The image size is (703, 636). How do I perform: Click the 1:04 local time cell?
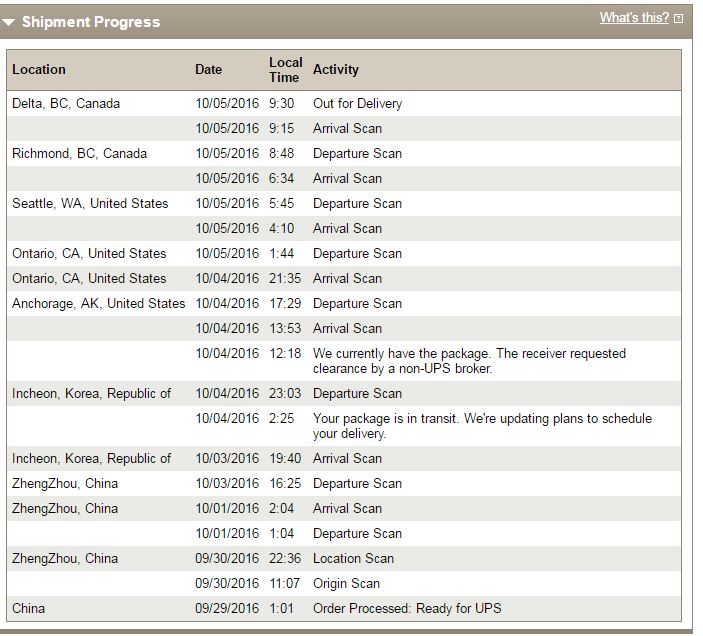282,533
